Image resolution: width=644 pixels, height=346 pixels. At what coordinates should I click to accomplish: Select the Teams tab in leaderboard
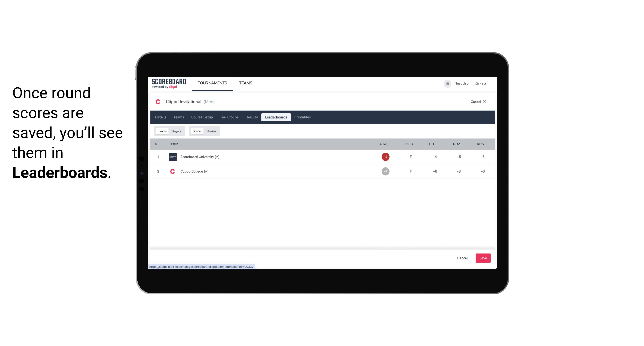point(161,131)
